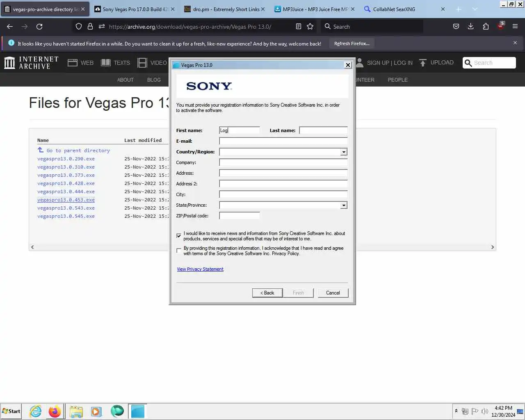Image resolution: width=525 pixels, height=420 pixels.
Task: Open the extensions puzzle icon
Action: pyautogui.click(x=486, y=26)
